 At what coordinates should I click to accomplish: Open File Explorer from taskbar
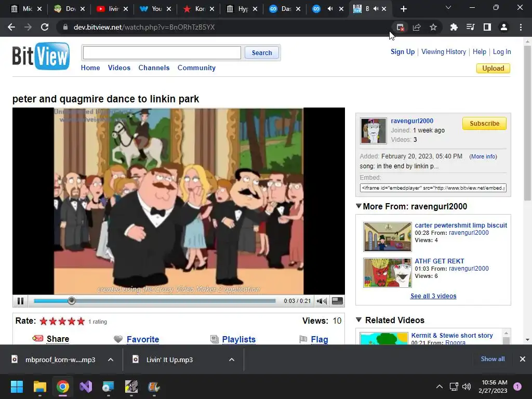(39, 387)
